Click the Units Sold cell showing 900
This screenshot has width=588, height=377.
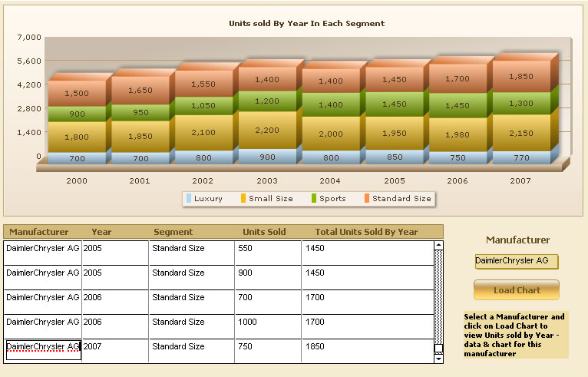[x=268, y=277]
